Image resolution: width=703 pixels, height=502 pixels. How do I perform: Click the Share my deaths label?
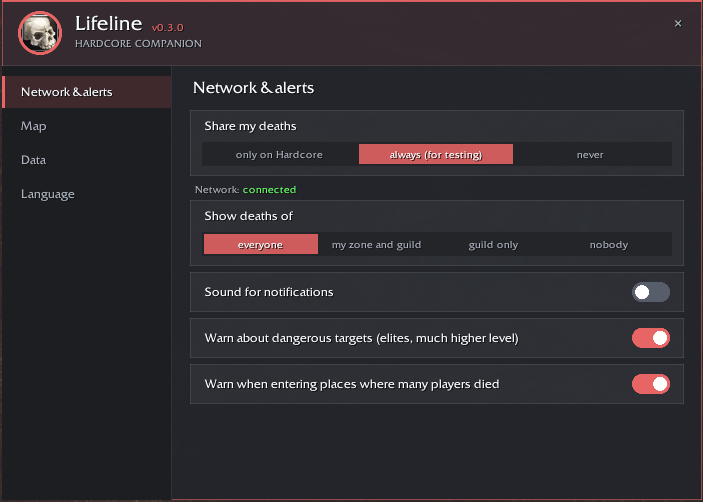coord(250,126)
